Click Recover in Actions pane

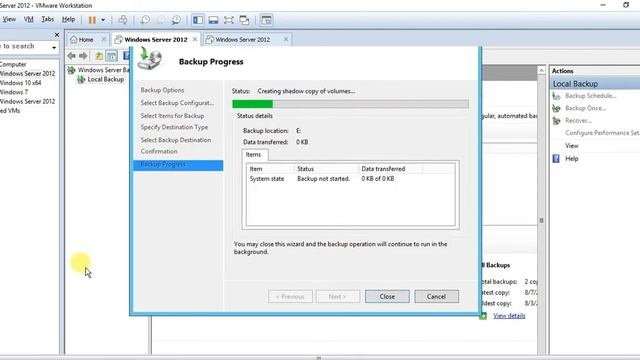click(x=578, y=121)
